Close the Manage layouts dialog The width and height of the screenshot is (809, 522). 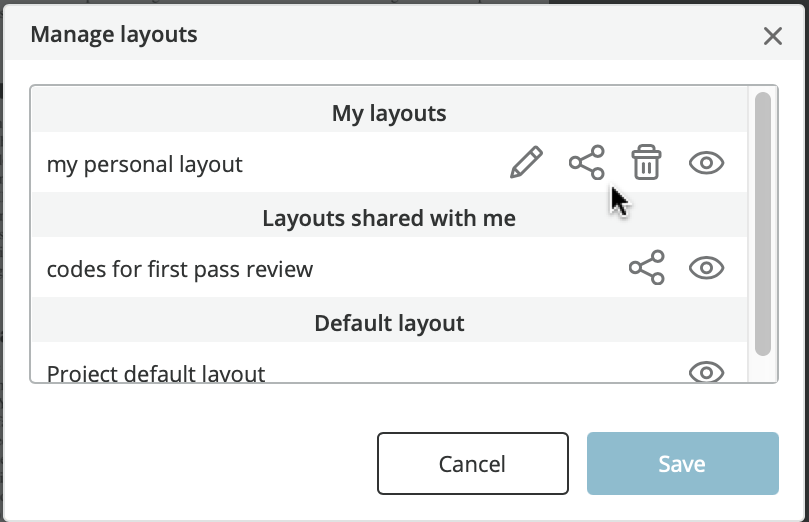click(772, 36)
